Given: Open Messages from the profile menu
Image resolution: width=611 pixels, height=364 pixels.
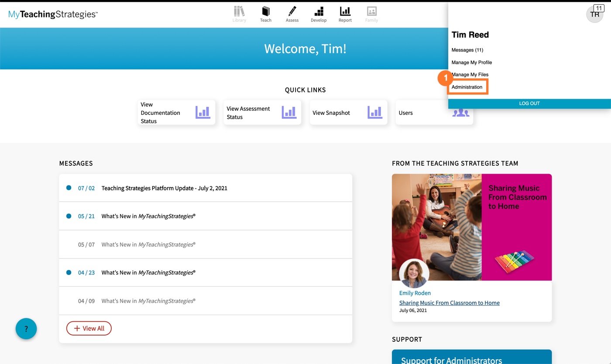Looking at the screenshot, I should point(467,50).
